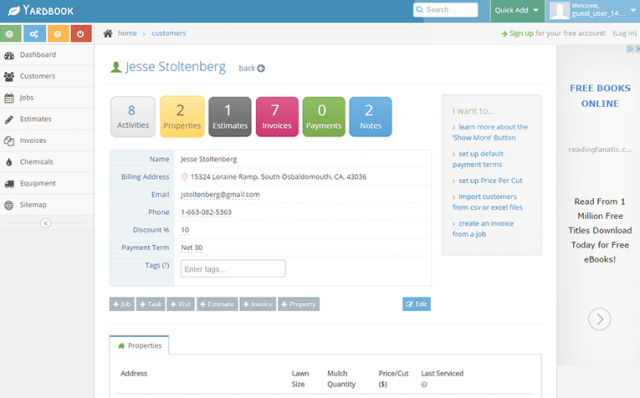This screenshot has height=398, width=640.
Task: Add a new Visit button
Action: click(181, 304)
